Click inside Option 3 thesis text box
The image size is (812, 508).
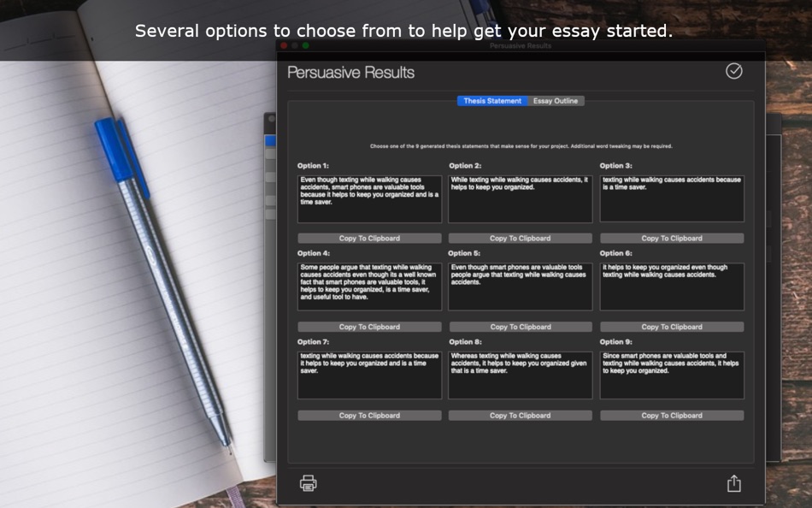pyautogui.click(x=672, y=199)
